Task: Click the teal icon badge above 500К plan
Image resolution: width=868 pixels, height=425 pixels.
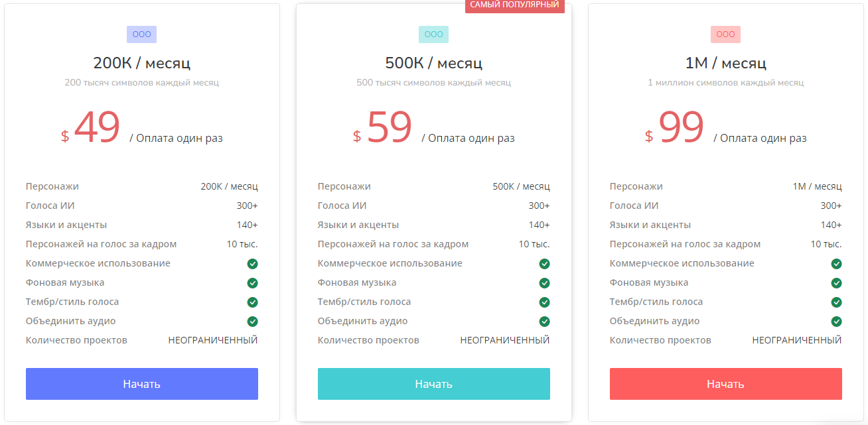Action: coord(433,34)
